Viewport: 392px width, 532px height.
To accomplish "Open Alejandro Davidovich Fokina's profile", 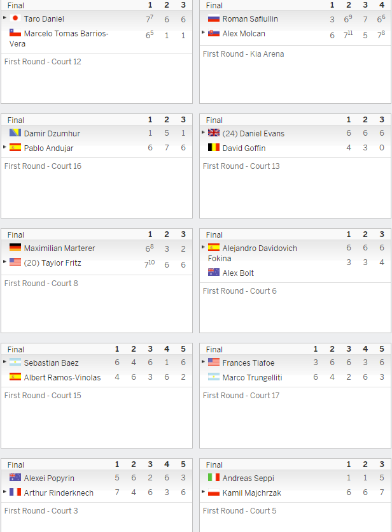I will (253, 253).
